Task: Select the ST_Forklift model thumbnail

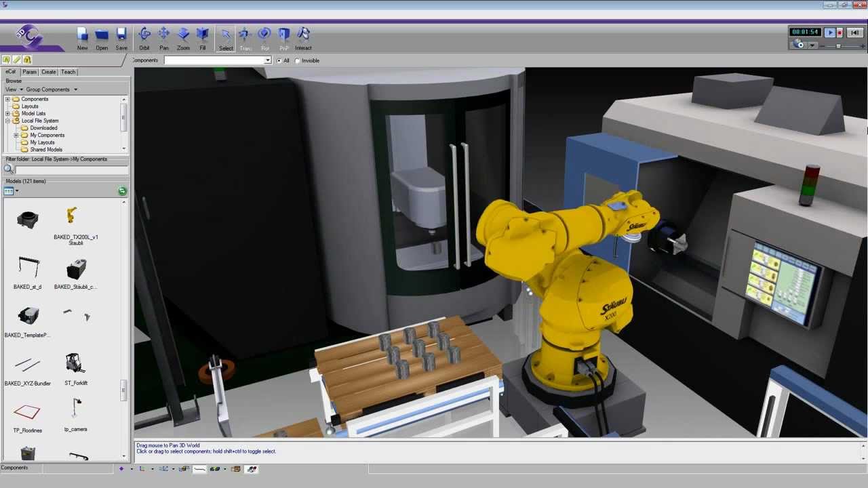Action: [x=76, y=369]
